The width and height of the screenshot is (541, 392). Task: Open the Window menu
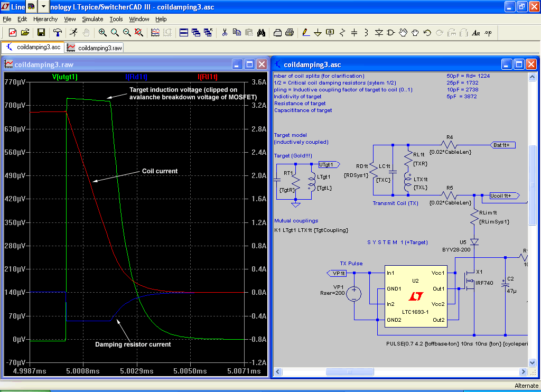point(139,19)
